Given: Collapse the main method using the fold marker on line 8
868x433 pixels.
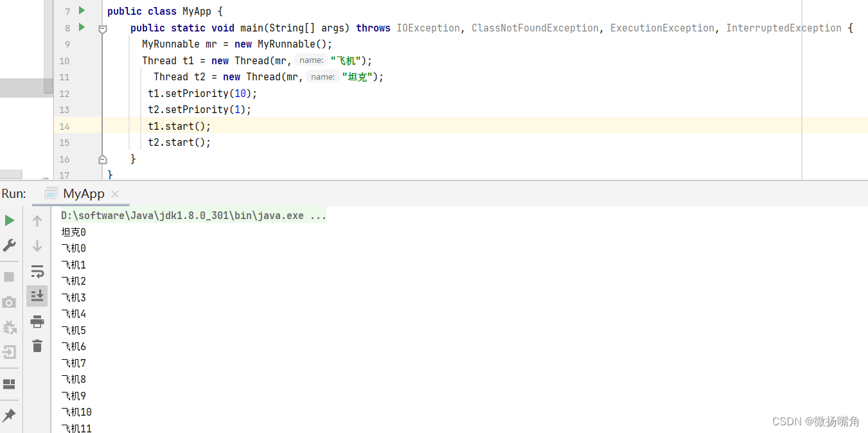Looking at the screenshot, I should tap(102, 29).
